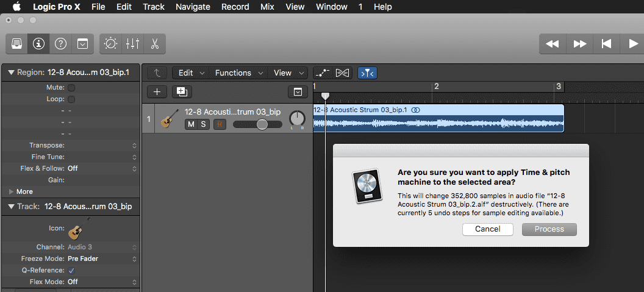Click the track area back arrow button
The image size is (644, 292).
157,73
